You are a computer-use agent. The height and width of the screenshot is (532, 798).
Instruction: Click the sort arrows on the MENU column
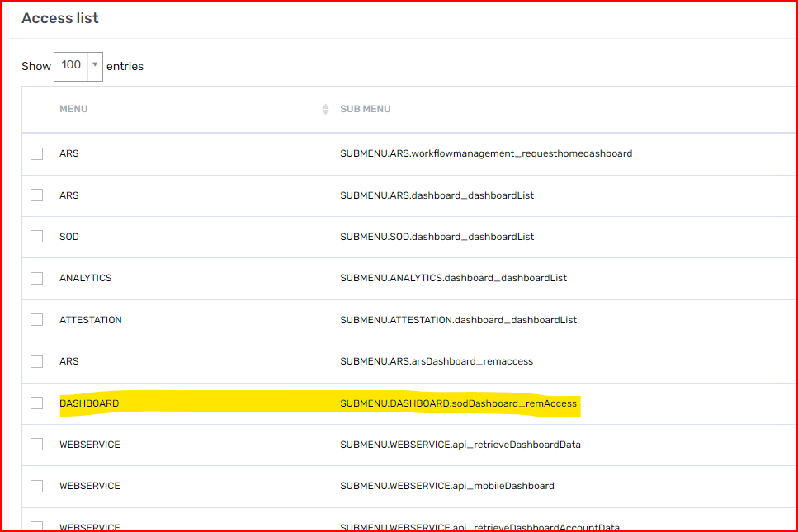324,108
